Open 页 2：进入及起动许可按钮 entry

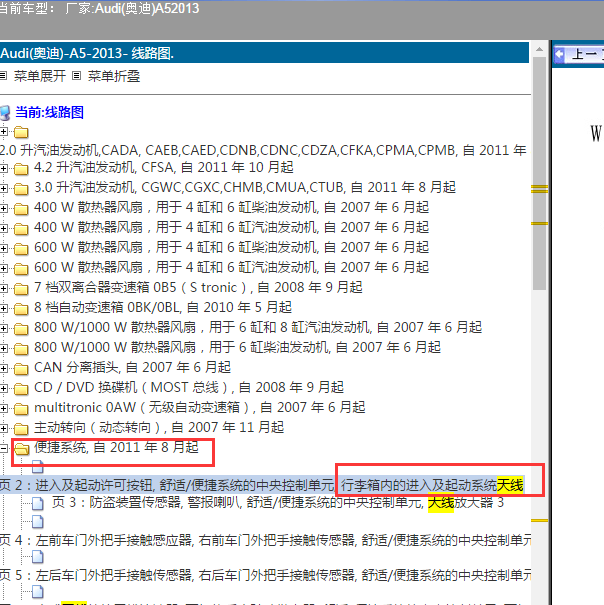coord(262,485)
